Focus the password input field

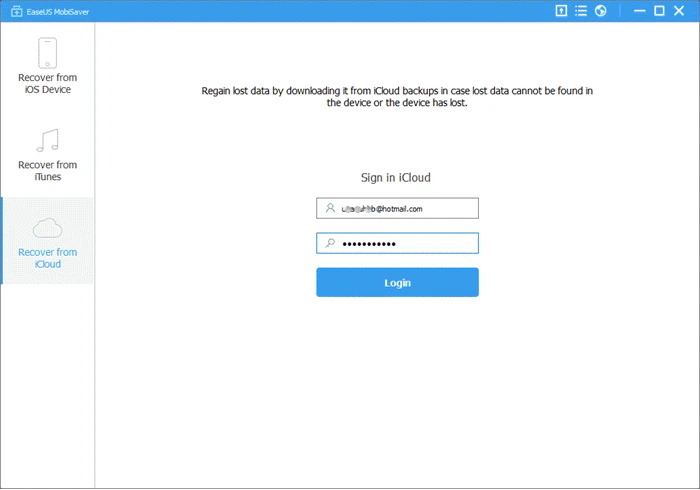point(397,243)
